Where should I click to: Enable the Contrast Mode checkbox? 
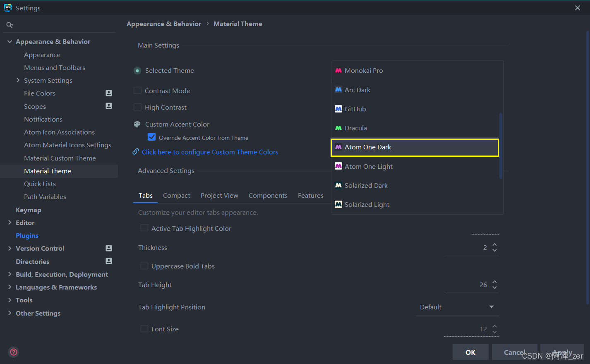coord(137,90)
